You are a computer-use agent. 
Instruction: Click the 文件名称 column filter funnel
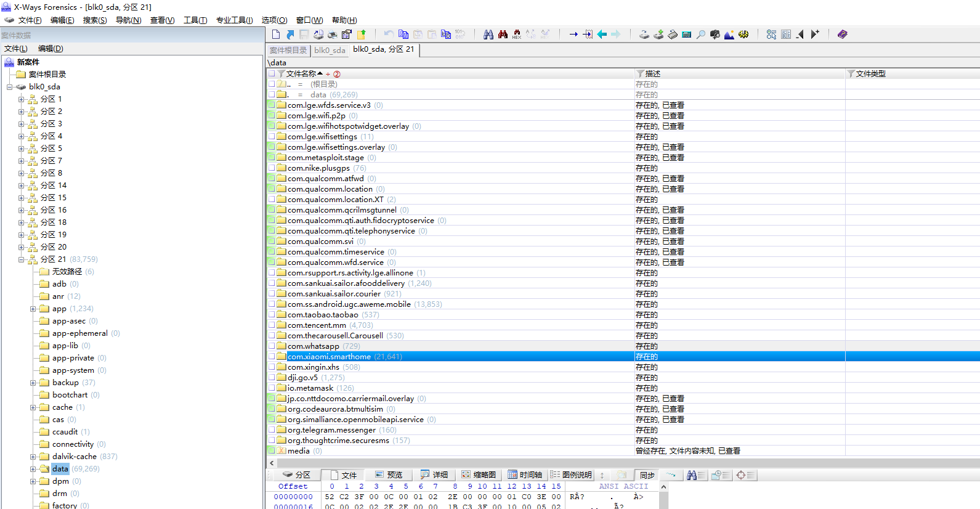click(x=281, y=73)
